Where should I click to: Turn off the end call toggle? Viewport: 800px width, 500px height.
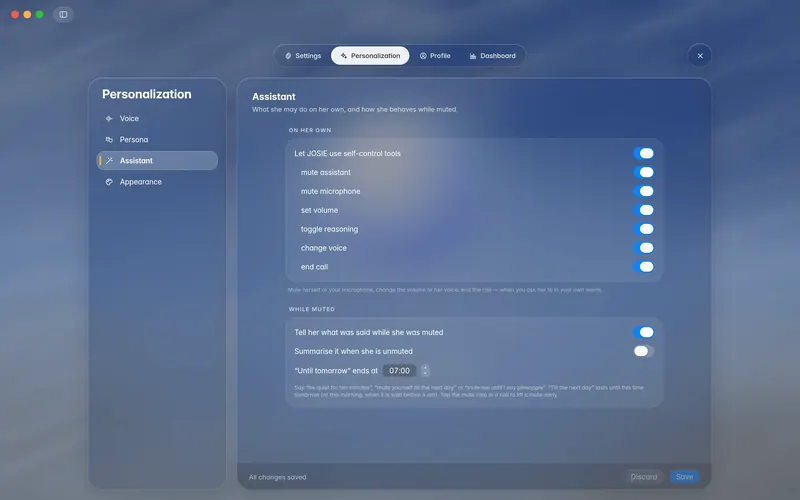pos(644,266)
